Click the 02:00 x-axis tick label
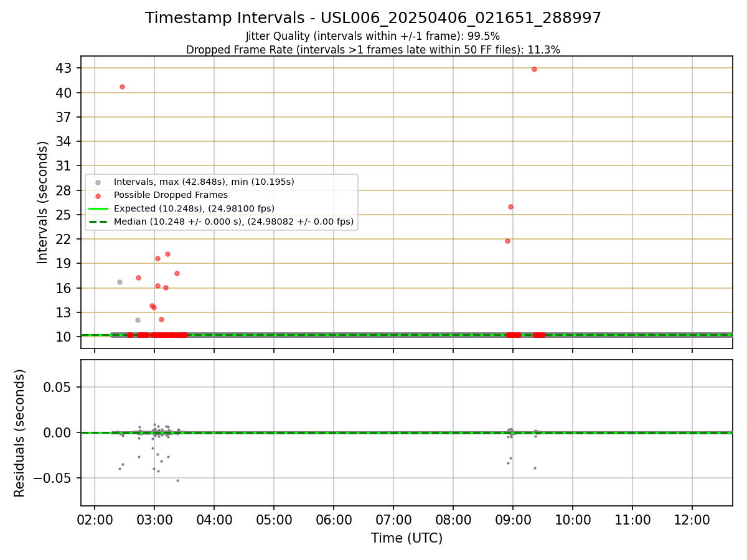The height and width of the screenshot is (560, 747). click(95, 520)
